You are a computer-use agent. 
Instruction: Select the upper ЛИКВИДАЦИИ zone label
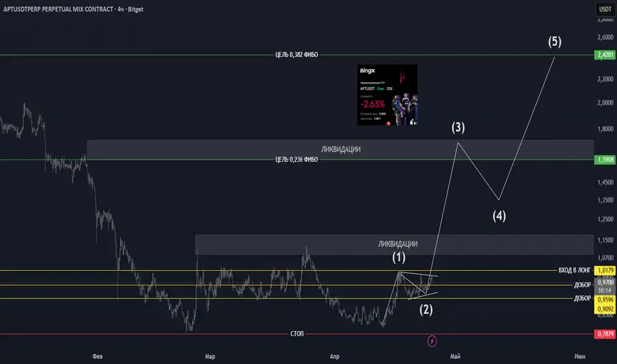pos(341,149)
